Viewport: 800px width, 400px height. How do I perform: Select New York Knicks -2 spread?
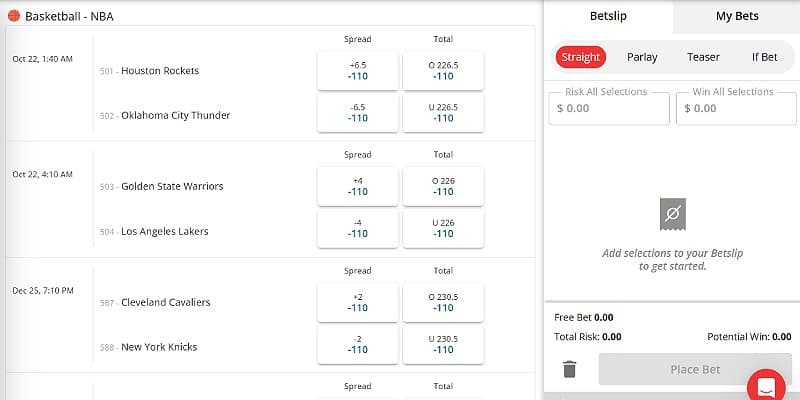tap(358, 344)
